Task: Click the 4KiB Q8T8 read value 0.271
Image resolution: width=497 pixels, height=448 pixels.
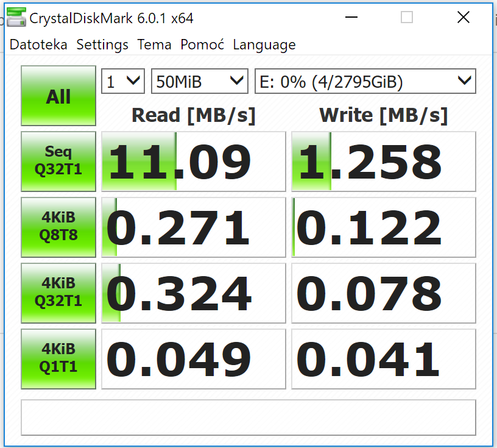Action: pos(193,227)
